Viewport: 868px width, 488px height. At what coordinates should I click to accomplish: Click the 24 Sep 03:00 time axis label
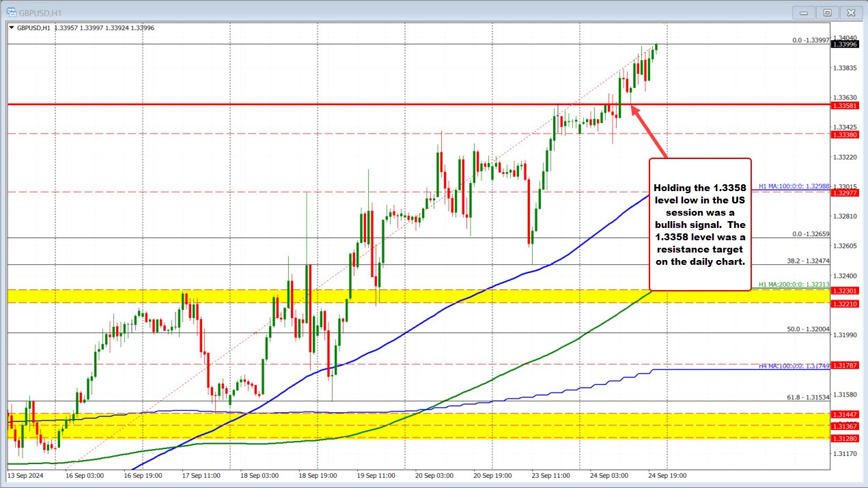pos(611,475)
